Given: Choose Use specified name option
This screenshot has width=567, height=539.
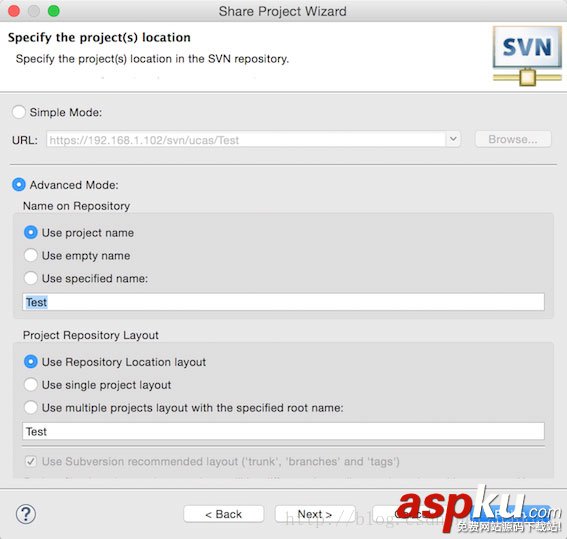Looking at the screenshot, I should click(x=31, y=278).
